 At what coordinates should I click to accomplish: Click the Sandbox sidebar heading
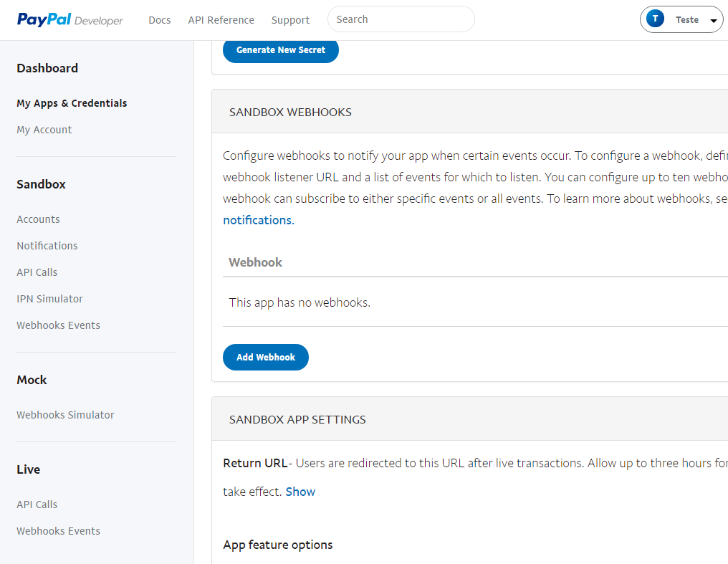[x=42, y=184]
